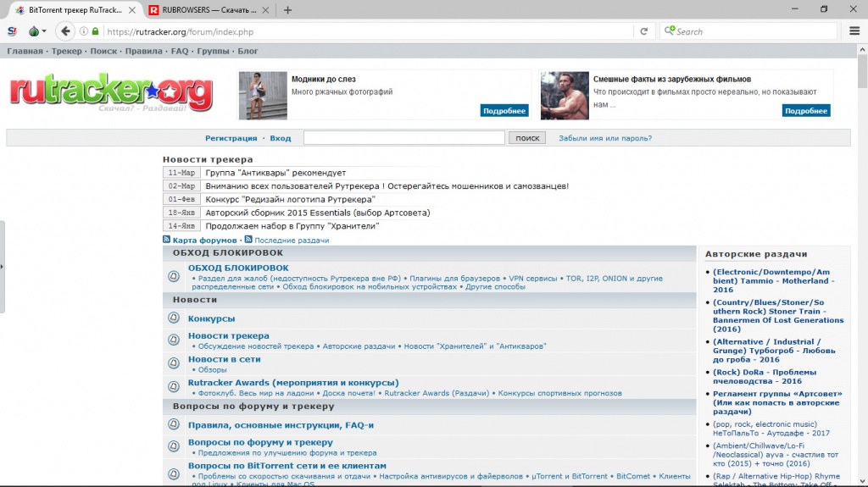
Task: Open the browser hamburger menu
Action: coord(855,31)
